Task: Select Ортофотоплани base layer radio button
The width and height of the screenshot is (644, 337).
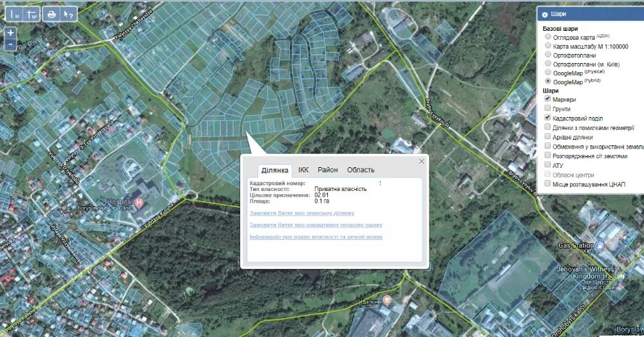Action: [x=547, y=55]
